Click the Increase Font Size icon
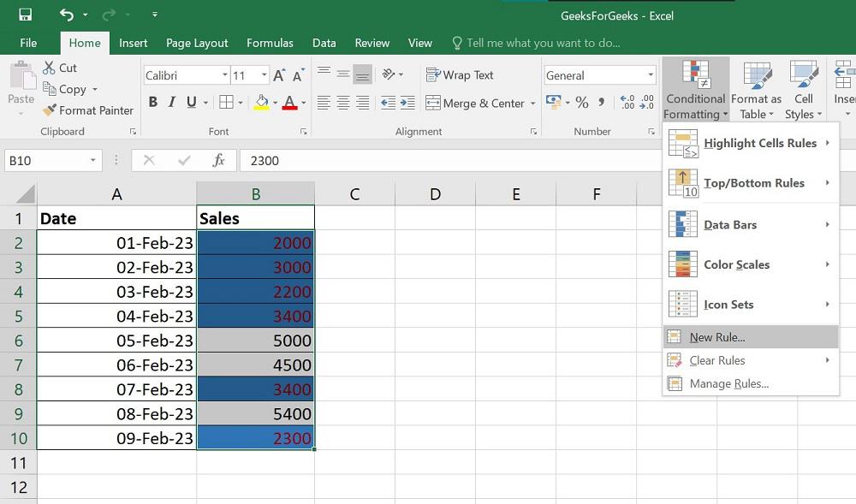Image resolution: width=856 pixels, height=504 pixels. coord(279,75)
